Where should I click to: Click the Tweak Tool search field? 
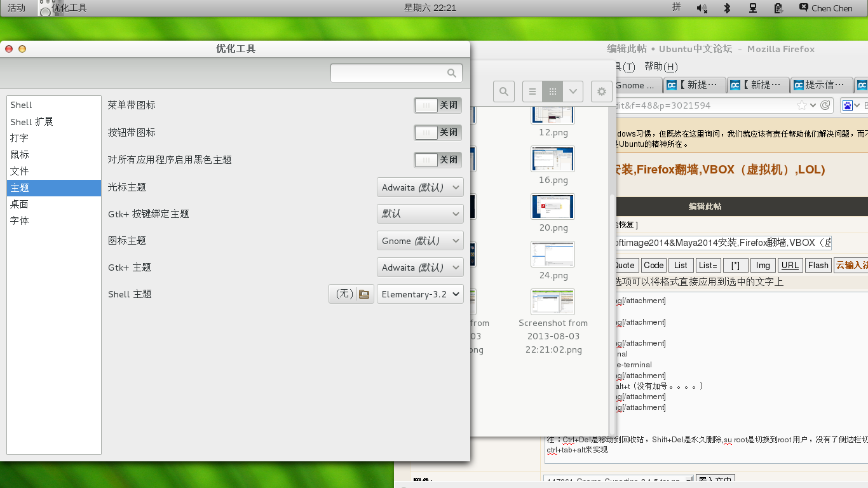point(397,73)
